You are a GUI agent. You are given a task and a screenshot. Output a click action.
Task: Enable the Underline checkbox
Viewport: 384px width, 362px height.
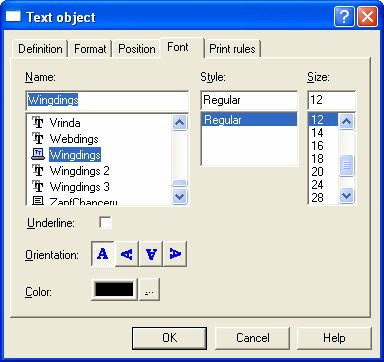105,222
